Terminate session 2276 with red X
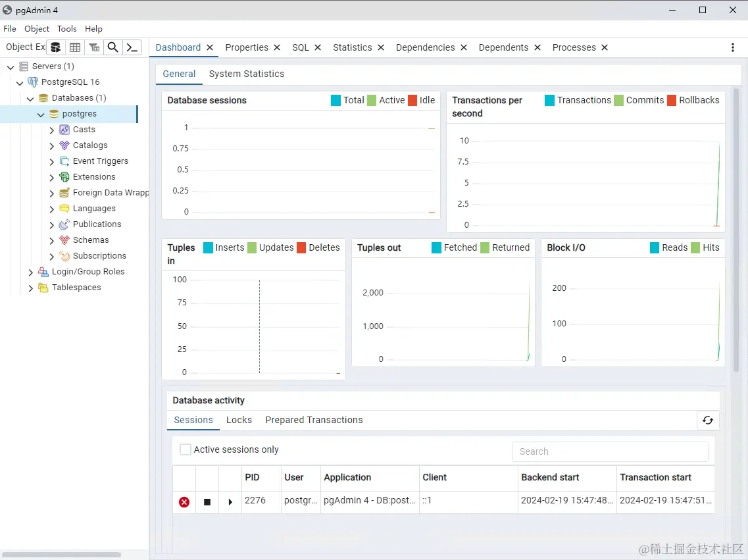The width and height of the screenshot is (748, 560). pos(184,502)
